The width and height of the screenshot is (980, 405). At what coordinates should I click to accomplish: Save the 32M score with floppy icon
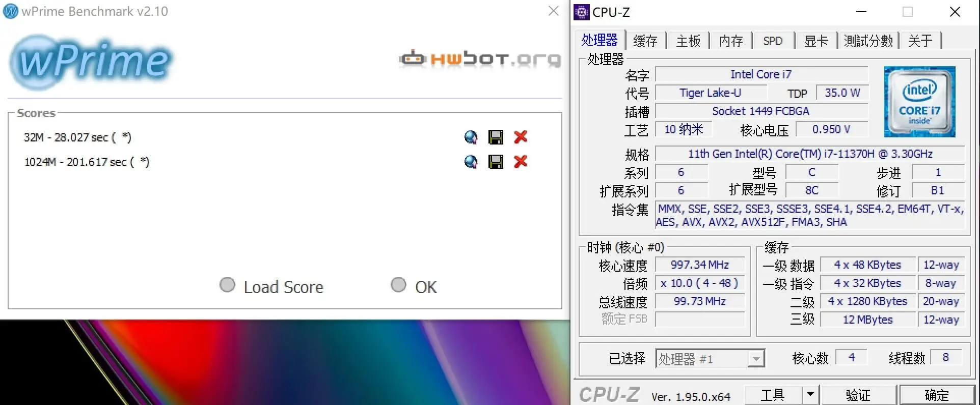[496, 137]
